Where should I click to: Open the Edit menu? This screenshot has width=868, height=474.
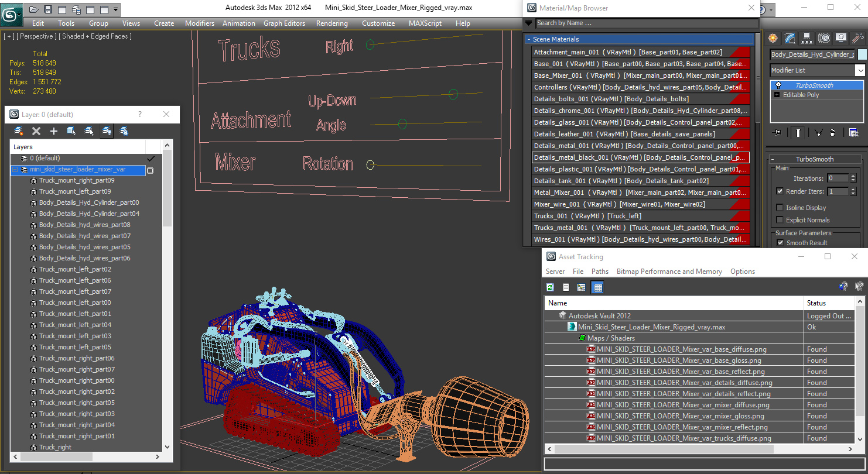[38, 23]
